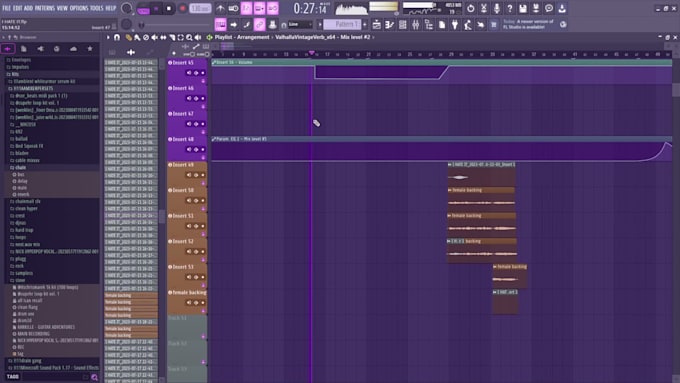
Task: Open the EDIT menu
Action: pos(17,8)
